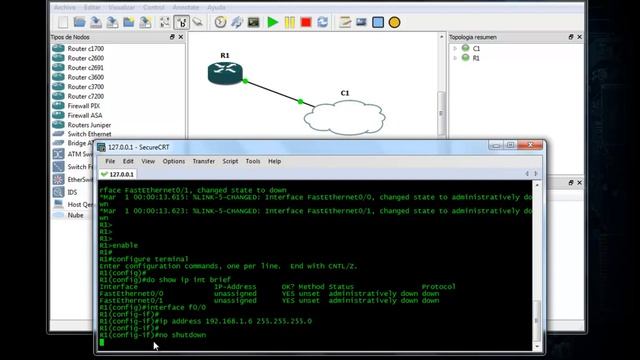The width and height of the screenshot is (640, 360).
Task: Open SecureCRT File menu
Action: (x=110, y=161)
